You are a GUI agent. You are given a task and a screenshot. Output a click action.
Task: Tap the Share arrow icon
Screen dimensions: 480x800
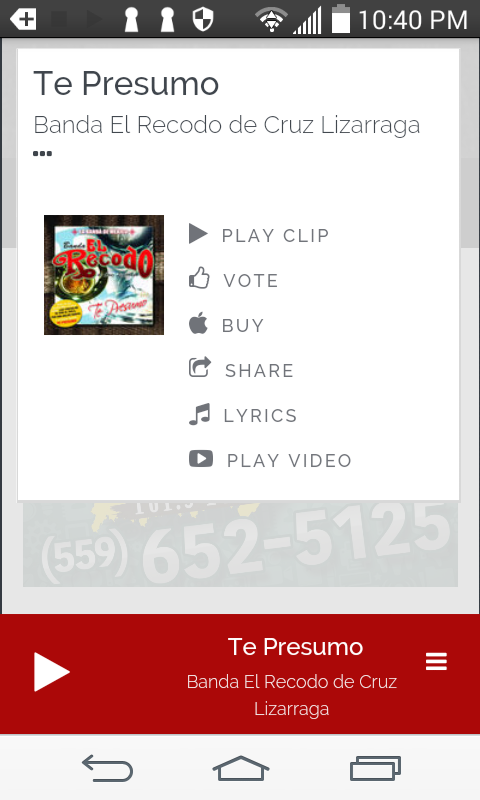pyautogui.click(x=199, y=367)
